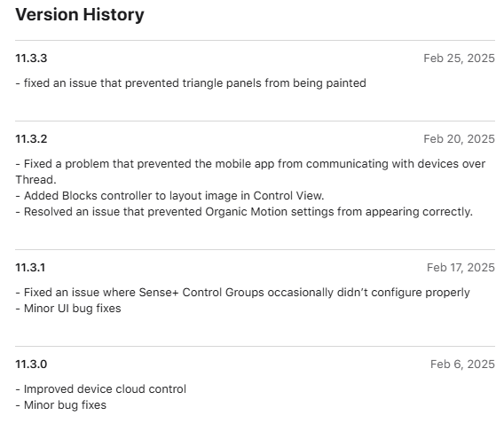Click the Feb 17, 2025 release date
This screenshot has height=439, width=504.
point(461,268)
